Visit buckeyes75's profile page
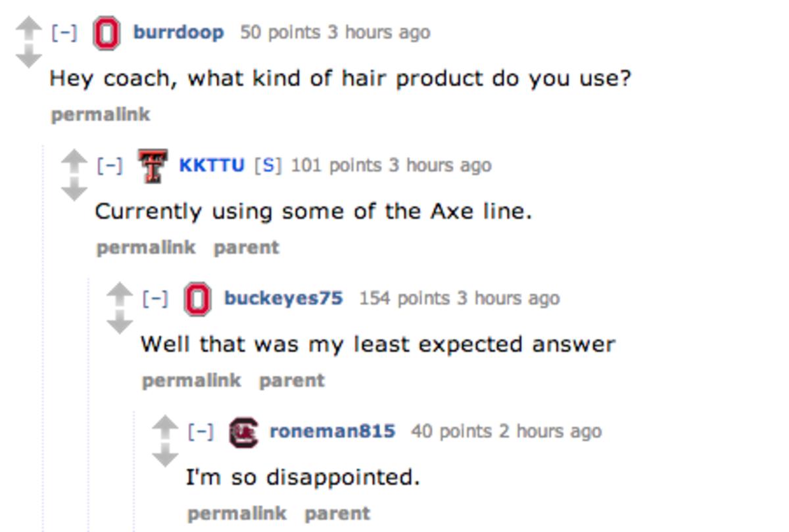The width and height of the screenshot is (789, 532). (283, 298)
